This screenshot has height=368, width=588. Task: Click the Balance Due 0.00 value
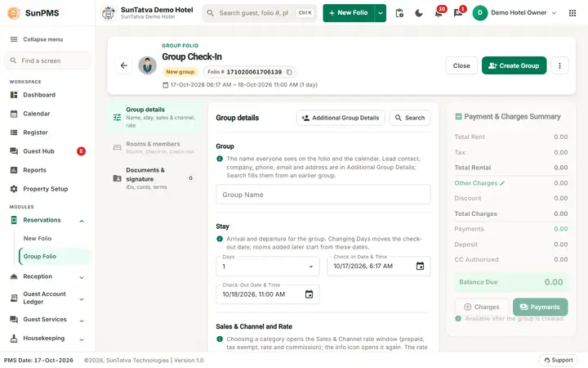[554, 282]
